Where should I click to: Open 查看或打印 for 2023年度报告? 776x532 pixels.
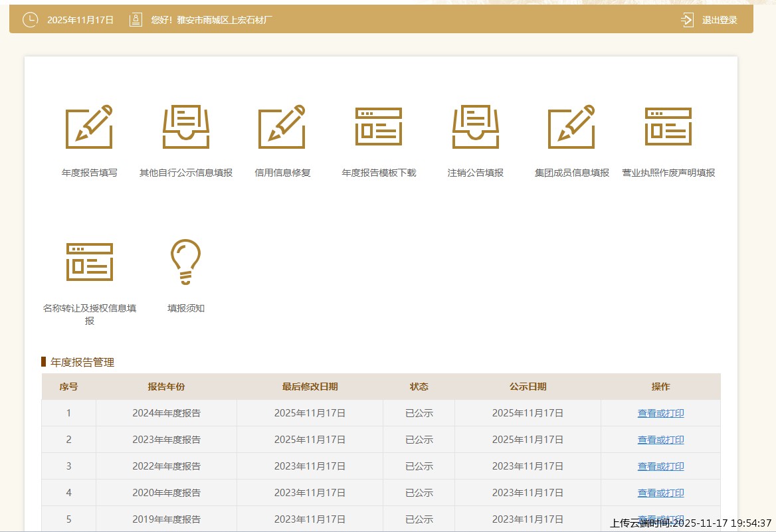pos(660,440)
